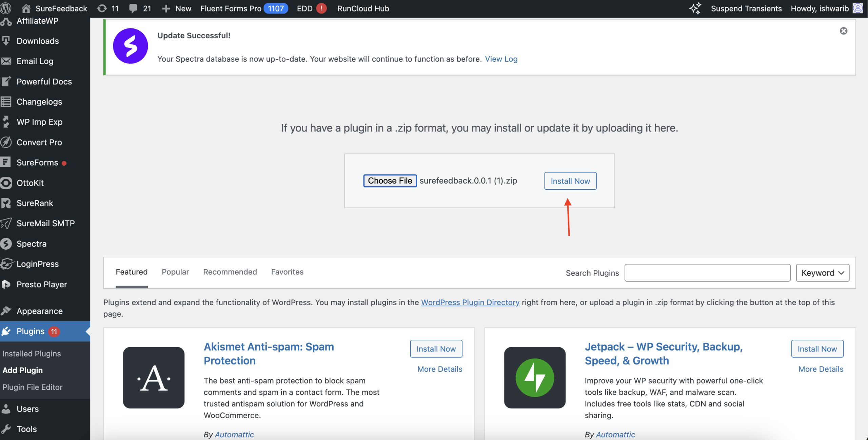Expand the Keyword search type dropdown
Viewport: 868px width, 440px height.
[x=822, y=273]
